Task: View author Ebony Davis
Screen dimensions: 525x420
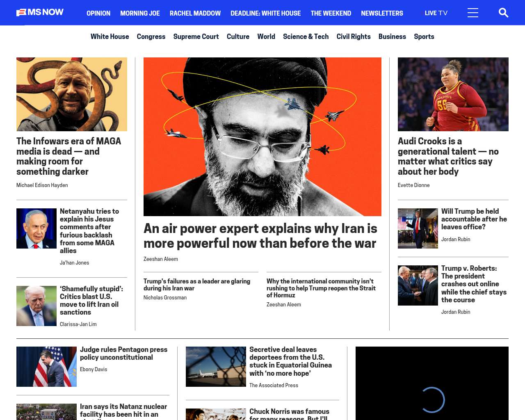Action: [x=94, y=370]
